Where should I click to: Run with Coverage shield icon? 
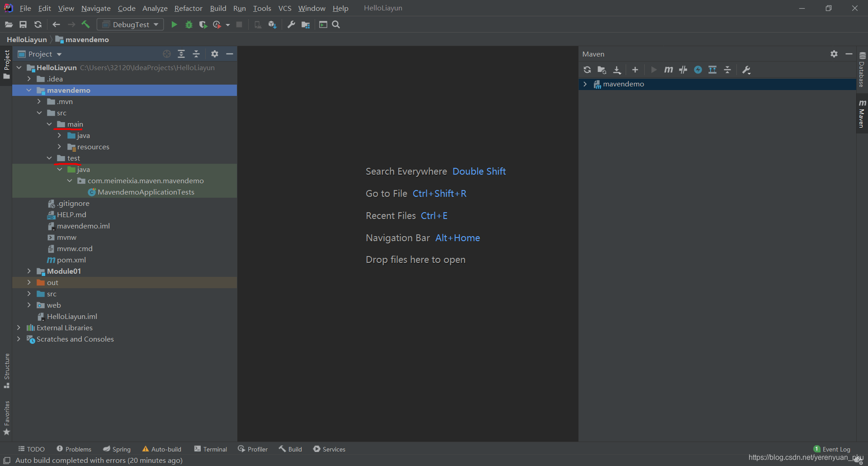tap(203, 24)
